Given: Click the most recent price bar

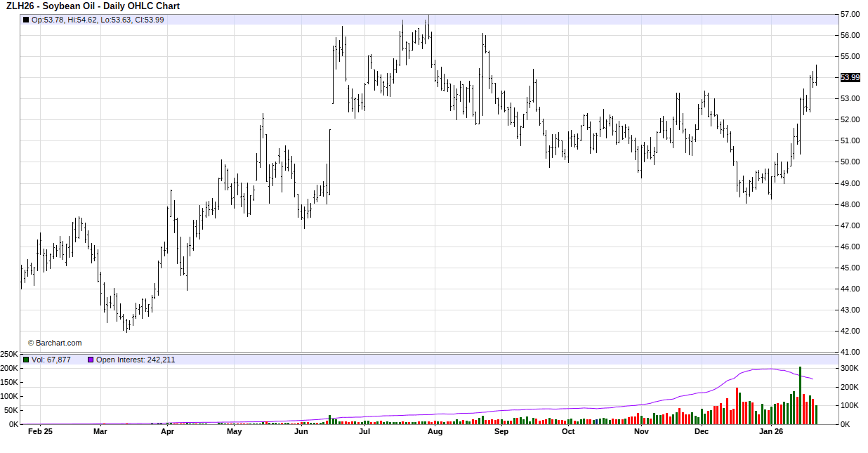Looking at the screenshot, I should [x=816, y=76].
